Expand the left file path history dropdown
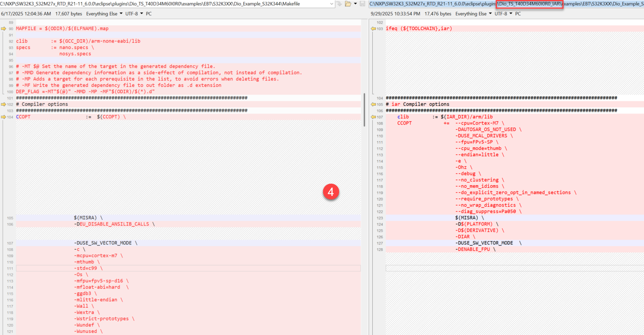644x335 pixels. [x=332, y=4]
